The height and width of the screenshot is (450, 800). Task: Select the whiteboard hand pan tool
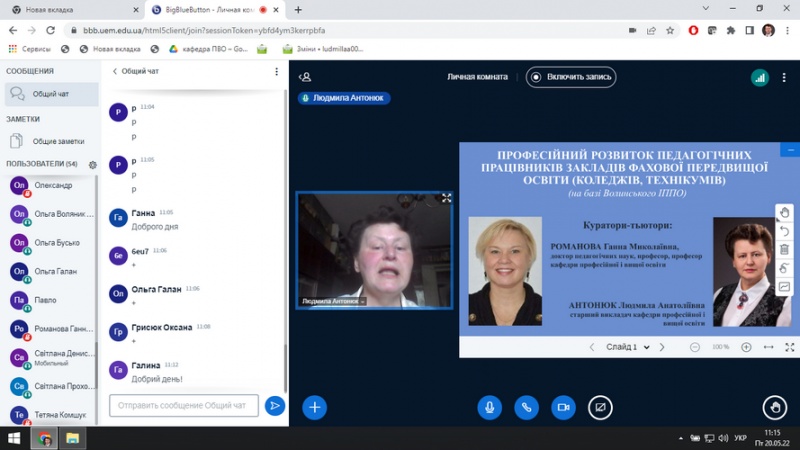pos(785,212)
